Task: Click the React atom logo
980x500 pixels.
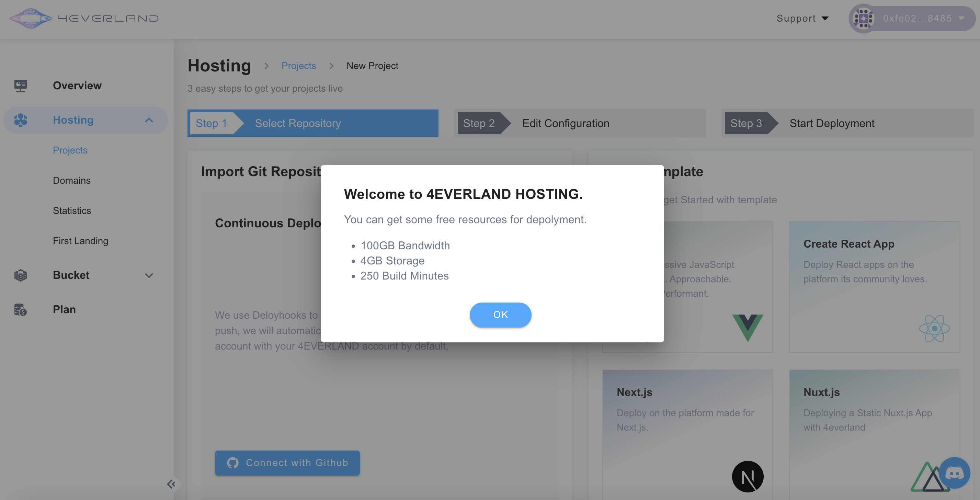Action: click(934, 328)
